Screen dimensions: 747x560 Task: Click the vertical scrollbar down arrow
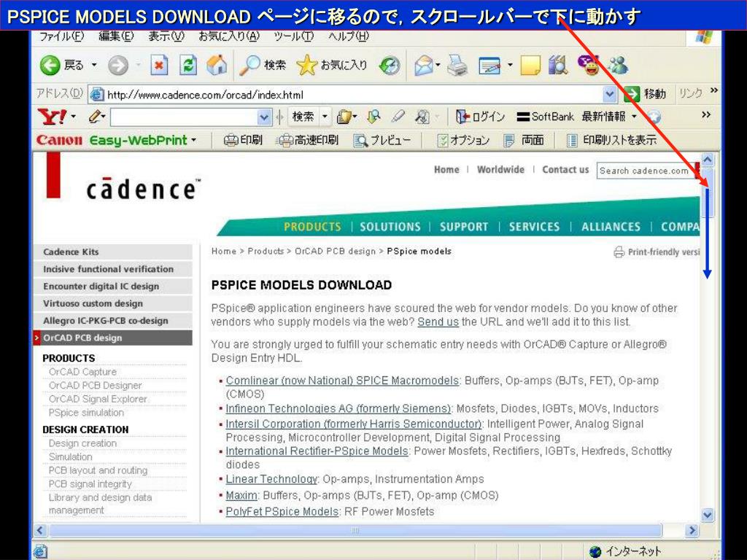708,514
